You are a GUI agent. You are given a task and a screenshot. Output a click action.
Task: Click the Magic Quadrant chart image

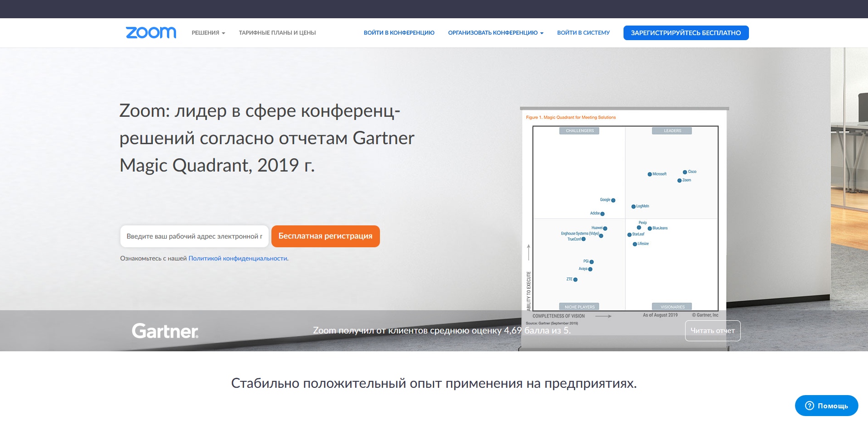[x=624, y=218]
